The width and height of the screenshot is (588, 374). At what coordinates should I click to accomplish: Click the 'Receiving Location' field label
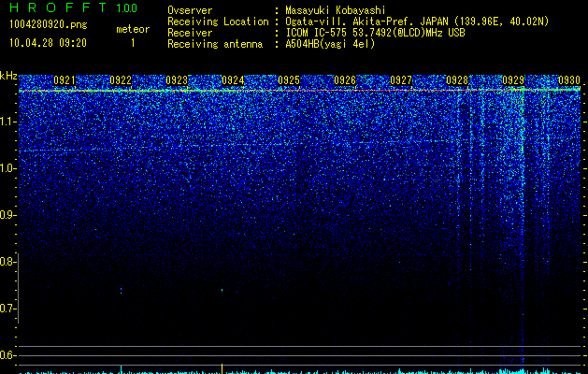218,22
